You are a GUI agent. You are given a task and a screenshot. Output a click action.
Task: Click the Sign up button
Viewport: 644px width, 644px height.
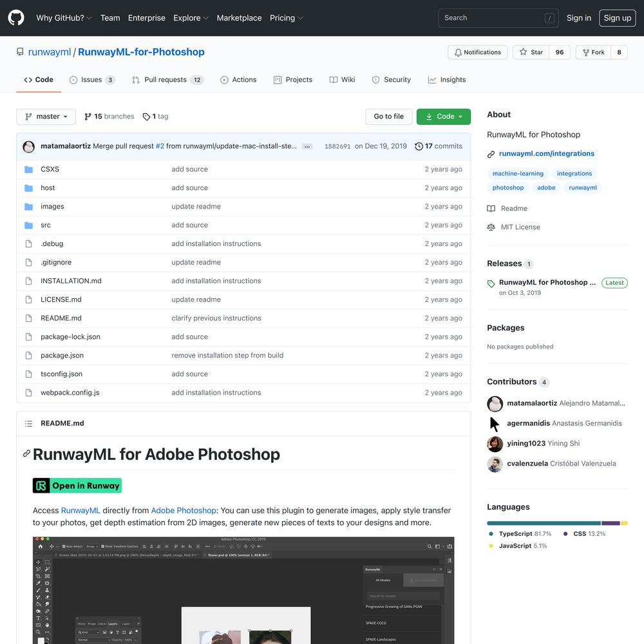pos(618,18)
